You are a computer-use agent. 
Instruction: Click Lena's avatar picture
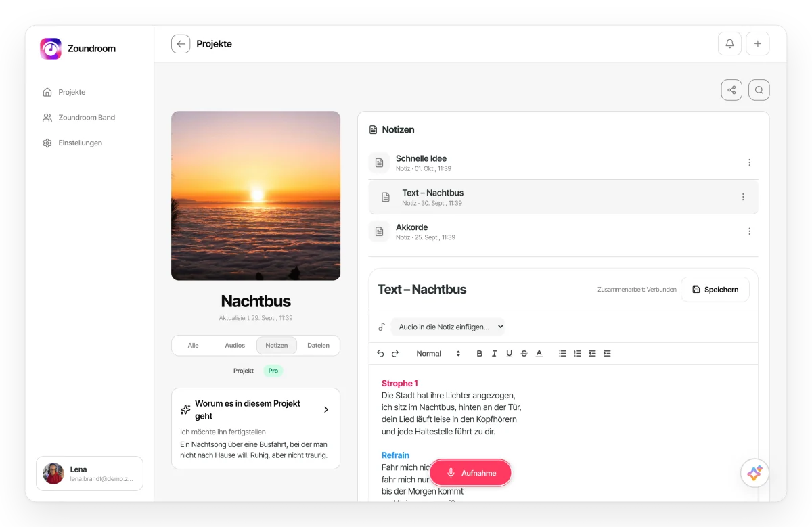(x=53, y=474)
